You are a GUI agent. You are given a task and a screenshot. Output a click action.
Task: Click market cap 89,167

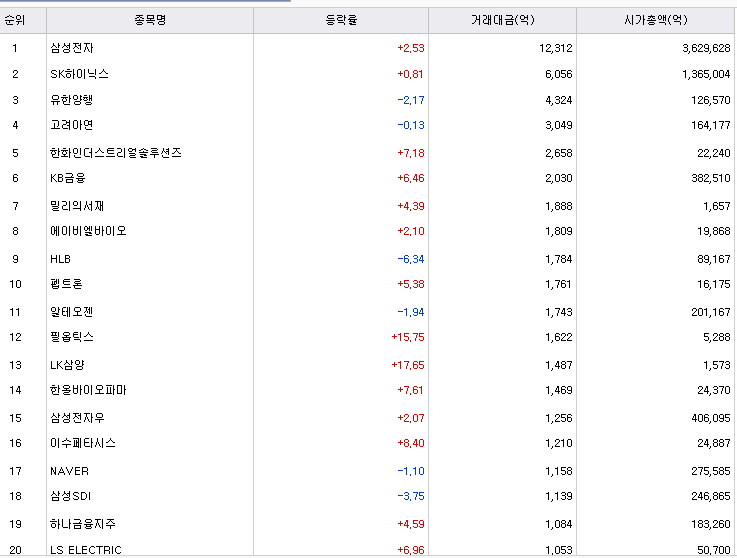[714, 259]
